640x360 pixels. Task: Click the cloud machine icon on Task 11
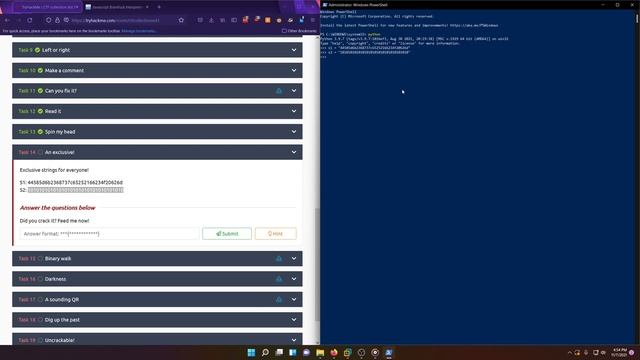click(x=279, y=91)
